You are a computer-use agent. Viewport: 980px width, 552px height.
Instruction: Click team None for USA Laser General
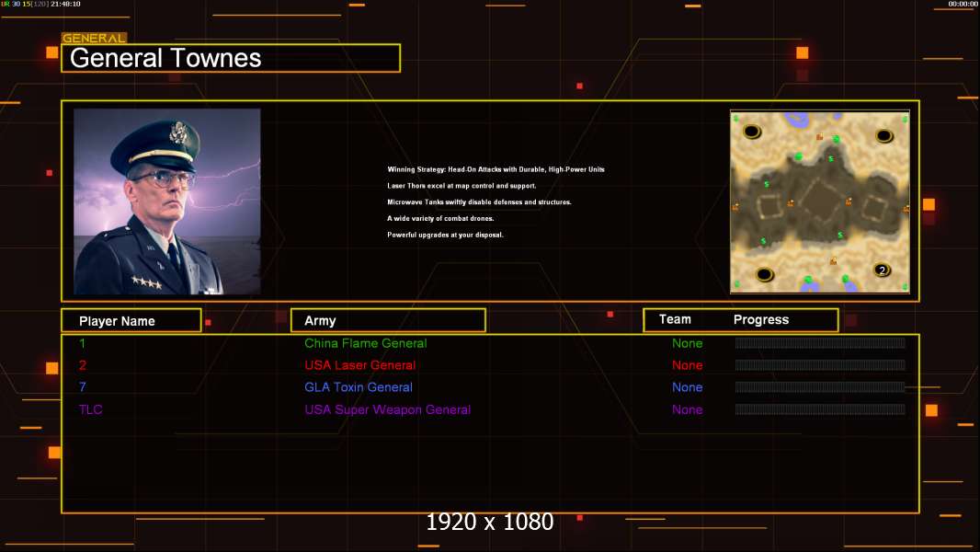(687, 365)
